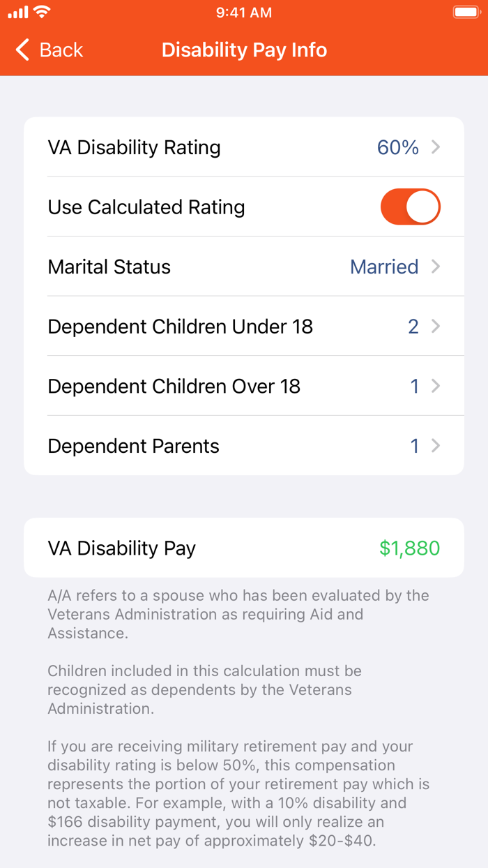Tap the battery indicator icon

pyautogui.click(x=466, y=12)
